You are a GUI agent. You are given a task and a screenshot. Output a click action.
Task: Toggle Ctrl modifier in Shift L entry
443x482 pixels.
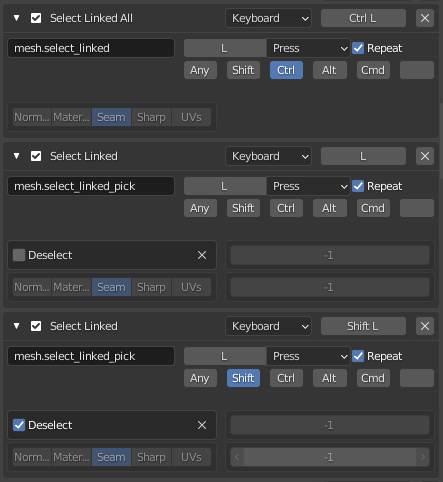(286, 378)
